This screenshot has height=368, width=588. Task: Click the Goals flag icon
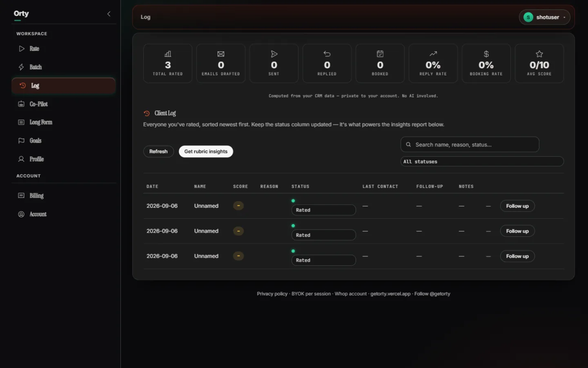[x=21, y=141]
